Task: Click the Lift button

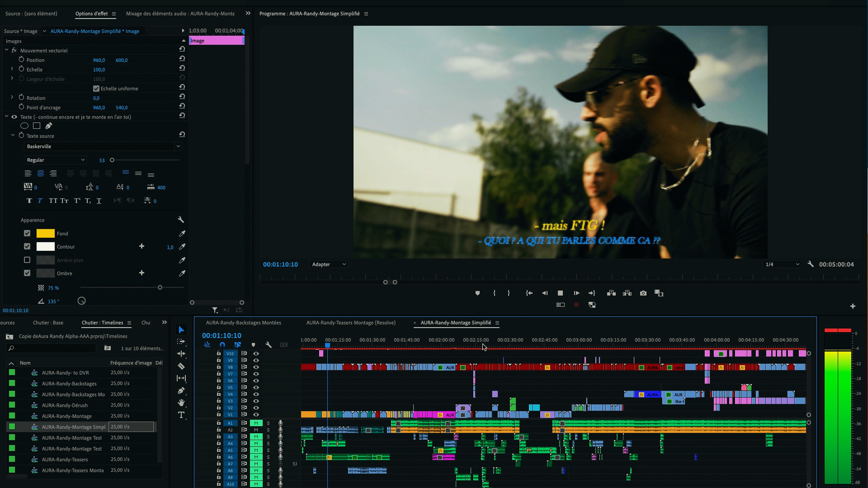Action: pyautogui.click(x=611, y=293)
